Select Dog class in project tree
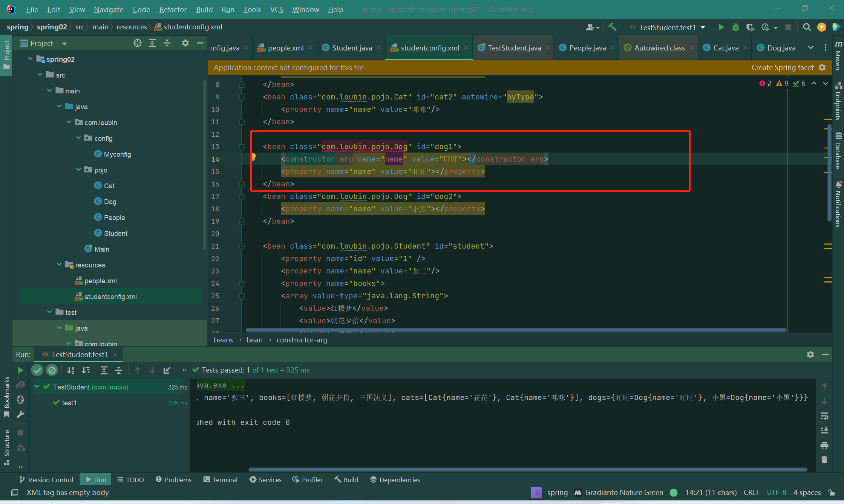 click(x=110, y=202)
